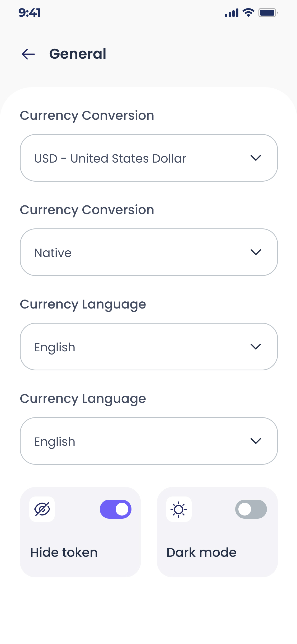Tap the first Currency Conversion heading
Image resolution: width=297 pixels, height=644 pixels.
pos(87,116)
